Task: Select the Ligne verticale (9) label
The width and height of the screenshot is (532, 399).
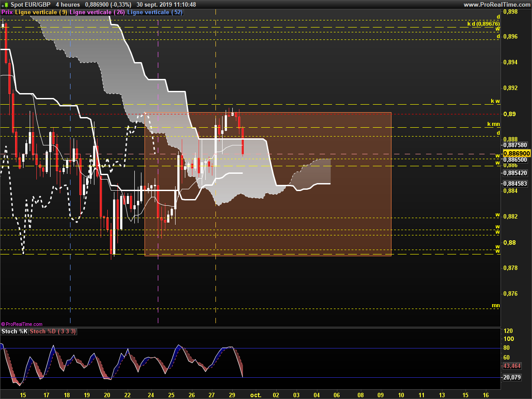Action: [41, 12]
